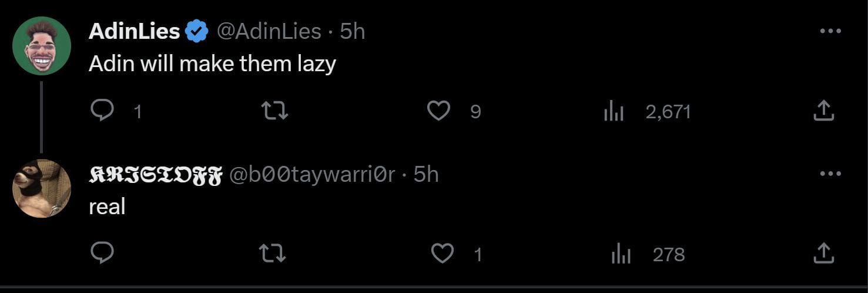Share the AdinLies tweet
This screenshot has width=868, height=293.
point(823,111)
